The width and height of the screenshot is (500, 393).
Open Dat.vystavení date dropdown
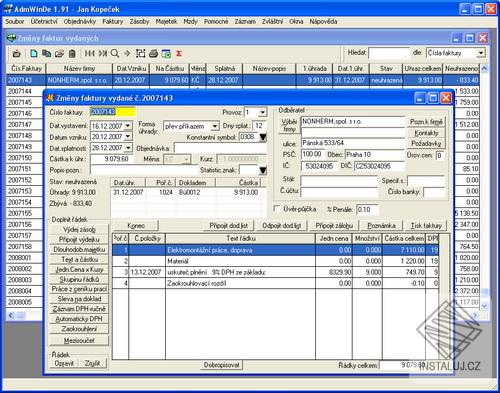(x=128, y=126)
